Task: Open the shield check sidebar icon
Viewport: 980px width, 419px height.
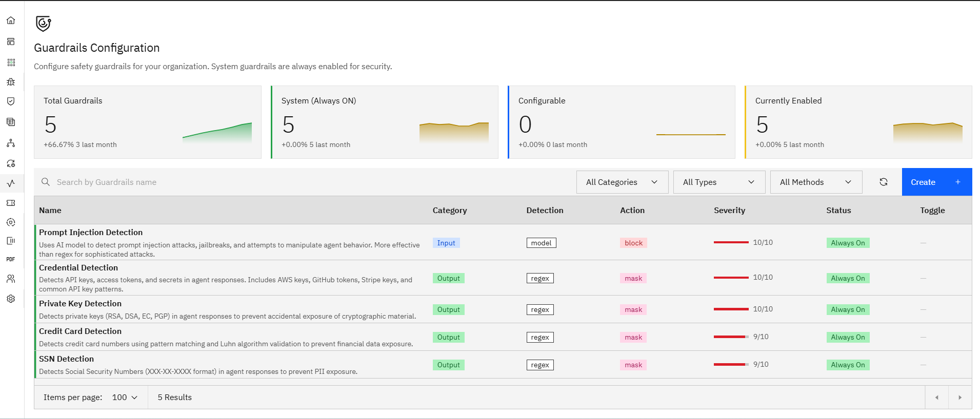Action: [11, 101]
